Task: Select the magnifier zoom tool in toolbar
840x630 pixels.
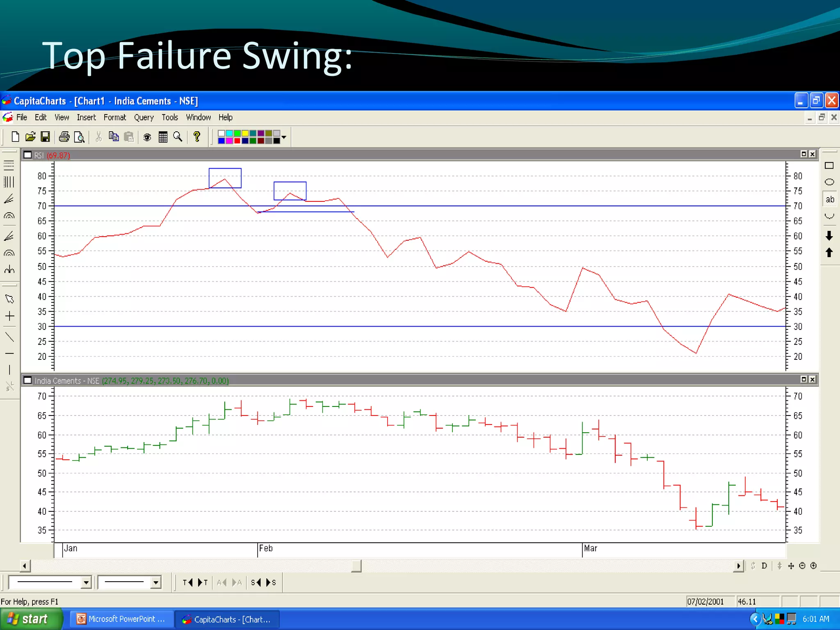Action: point(178,137)
